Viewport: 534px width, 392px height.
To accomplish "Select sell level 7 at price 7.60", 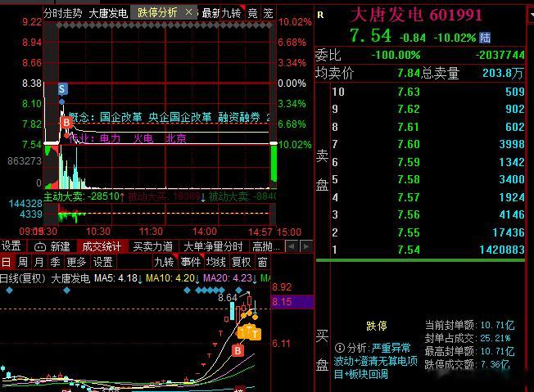I will 428,144.
